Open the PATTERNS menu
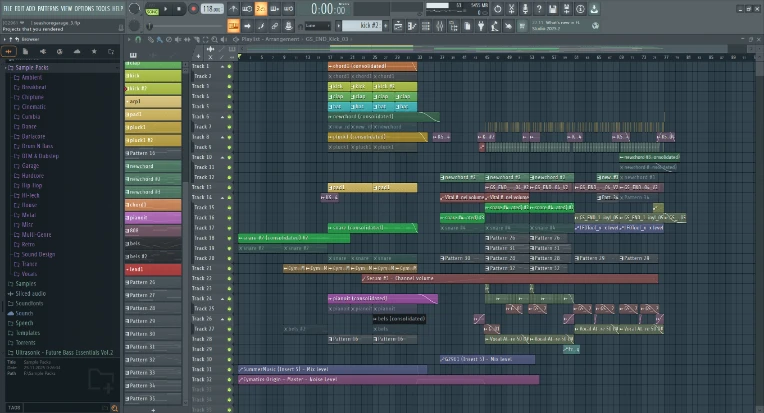The height and width of the screenshot is (413, 764). point(50,8)
